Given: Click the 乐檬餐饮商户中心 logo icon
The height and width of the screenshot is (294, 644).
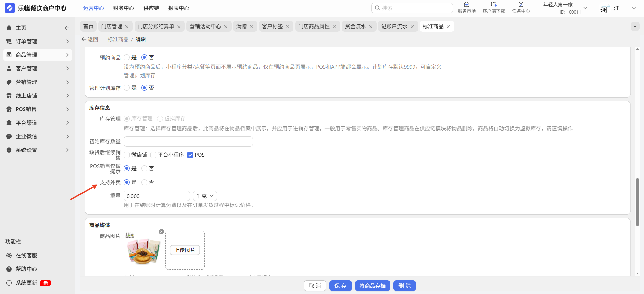Looking at the screenshot, I should 10,8.
